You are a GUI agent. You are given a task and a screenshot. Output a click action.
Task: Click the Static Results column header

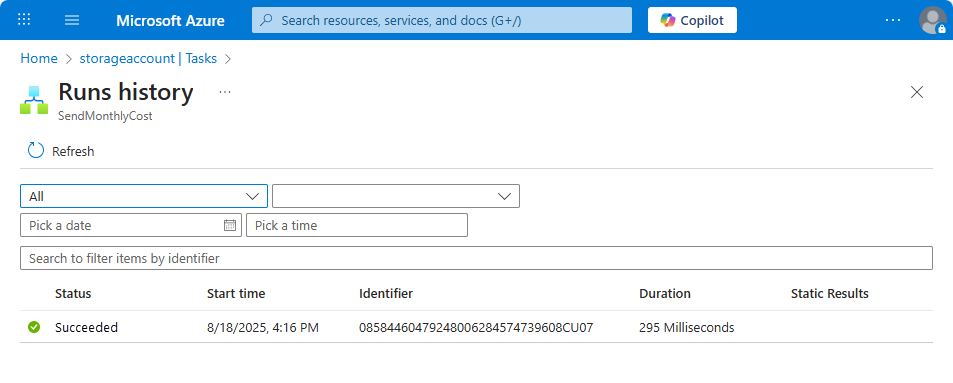pyautogui.click(x=830, y=294)
